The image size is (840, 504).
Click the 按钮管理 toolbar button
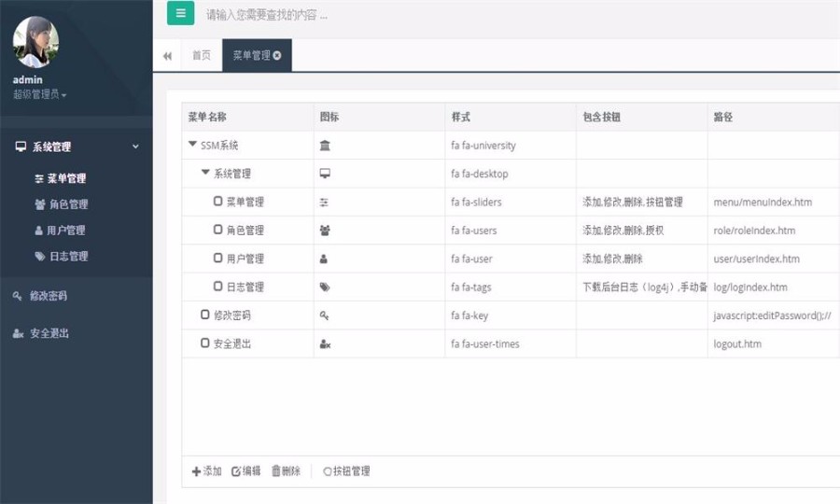click(346, 471)
